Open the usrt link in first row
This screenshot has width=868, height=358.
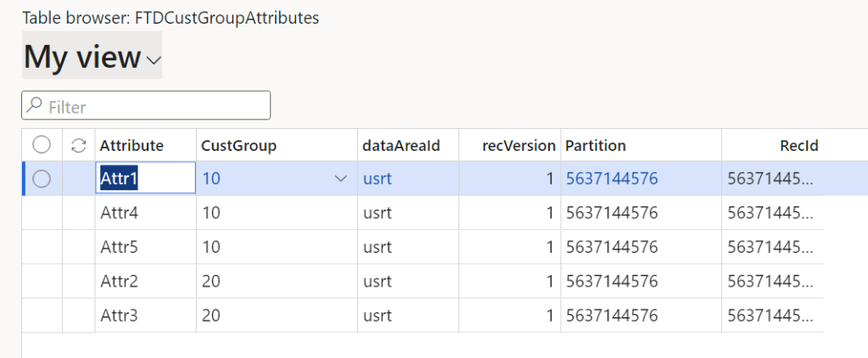click(378, 179)
